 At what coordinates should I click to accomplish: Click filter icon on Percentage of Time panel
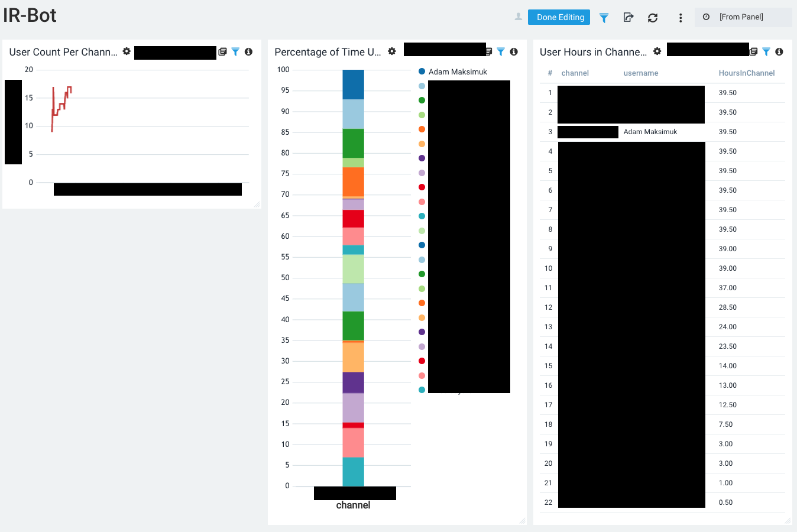pyautogui.click(x=501, y=51)
